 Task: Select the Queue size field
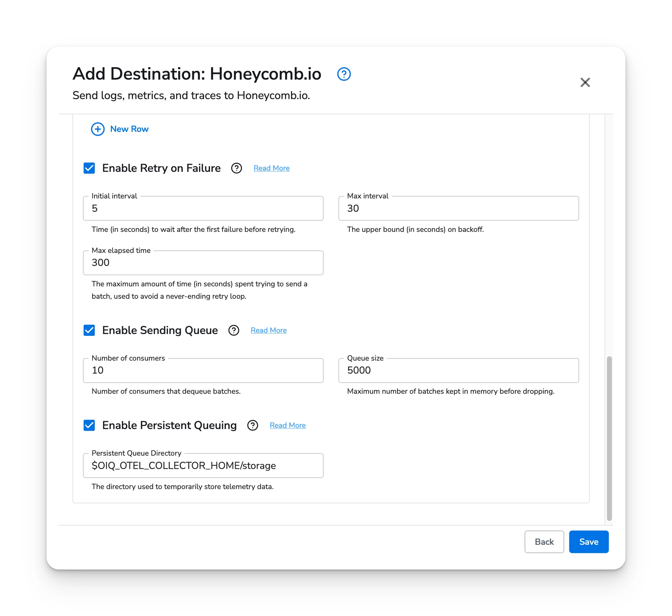[458, 370]
